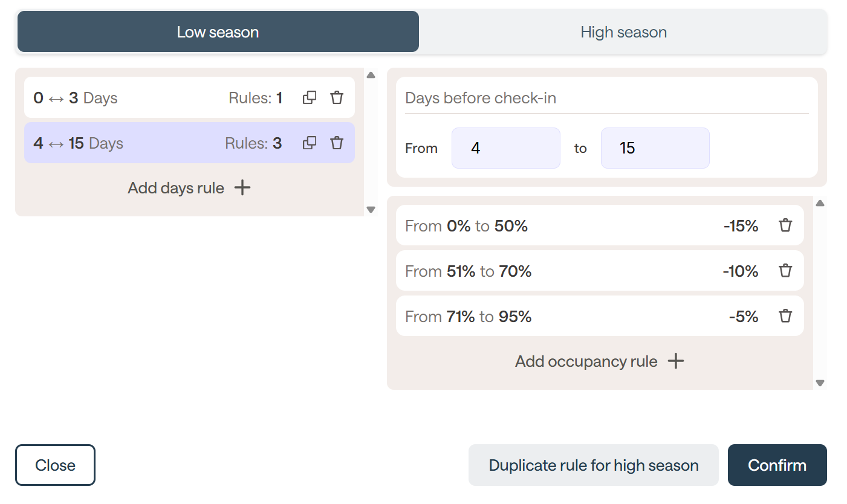Click the plus icon beside Add days rule
The height and width of the screenshot is (504, 847).
point(242,188)
